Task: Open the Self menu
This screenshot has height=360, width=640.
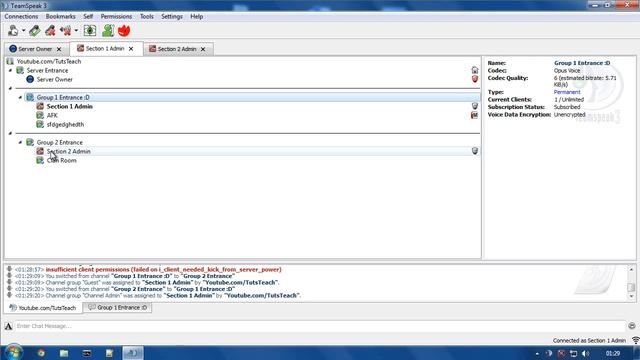Action: point(88,16)
